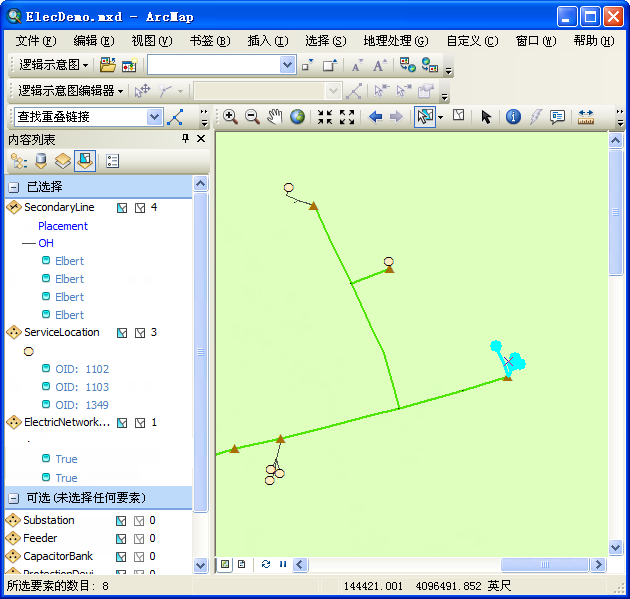Click the Full Extent globe icon

click(x=298, y=117)
